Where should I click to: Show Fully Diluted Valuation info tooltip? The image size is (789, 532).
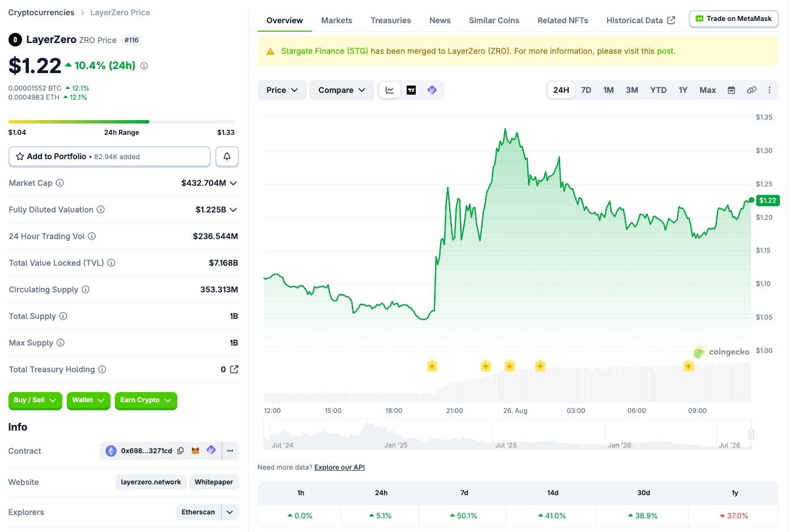[101, 210]
